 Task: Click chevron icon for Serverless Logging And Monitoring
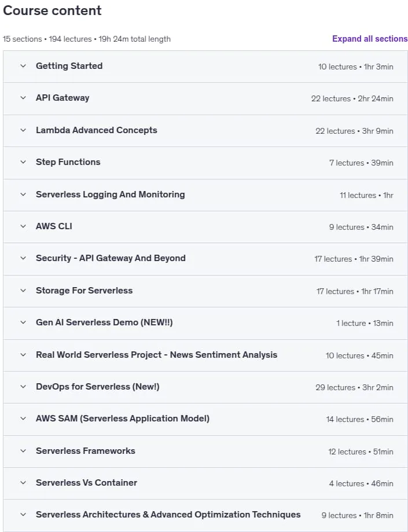tap(23, 195)
